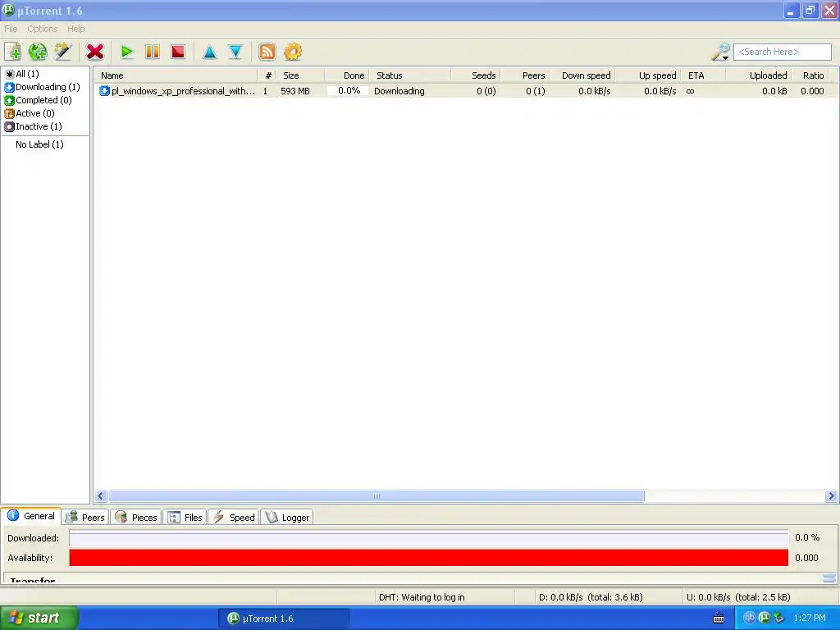
Task: Select Inactive (1) category
Action: click(33, 126)
